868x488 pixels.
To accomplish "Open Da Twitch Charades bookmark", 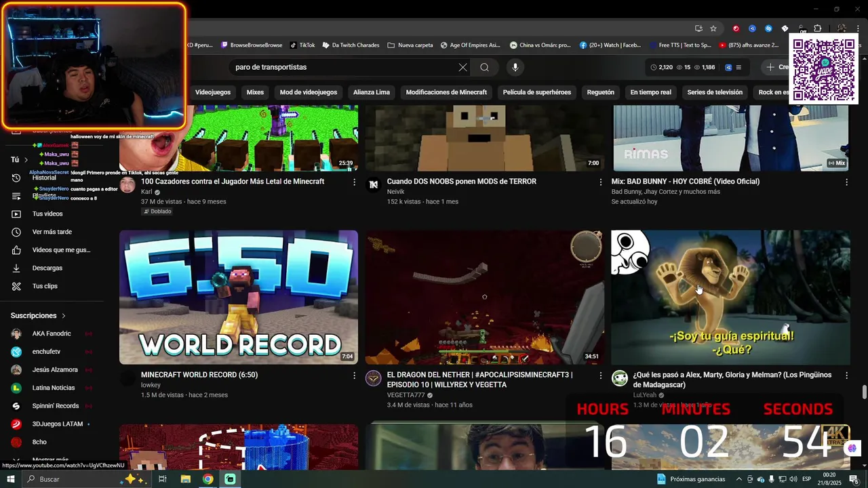I will [350, 45].
